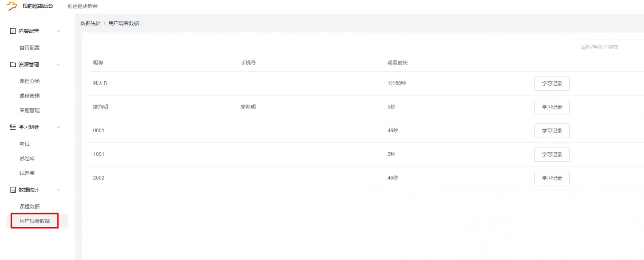Click 学习记录 button for user 2002
The height and width of the screenshot is (260, 644).
coord(552,178)
